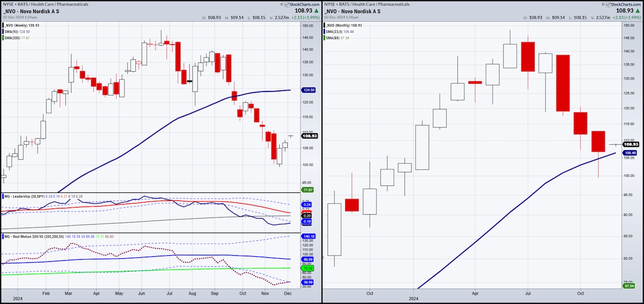The width and height of the screenshot is (644, 304).
Task: Click green up-arrow beside 108.93 on weekly chart
Action: [317, 11]
